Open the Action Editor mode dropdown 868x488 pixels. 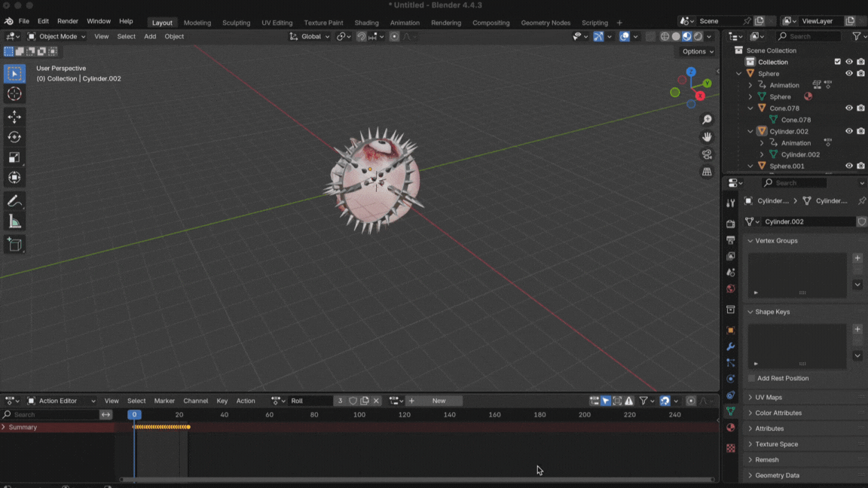tap(62, 401)
